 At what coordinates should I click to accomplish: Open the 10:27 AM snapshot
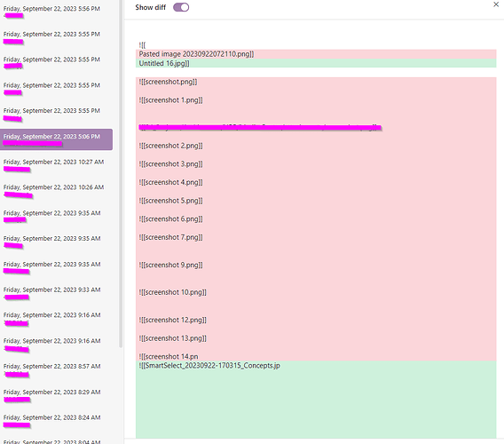[56, 165]
